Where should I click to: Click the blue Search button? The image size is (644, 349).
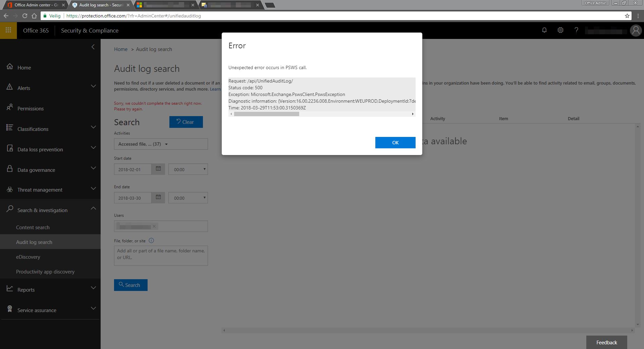click(131, 285)
